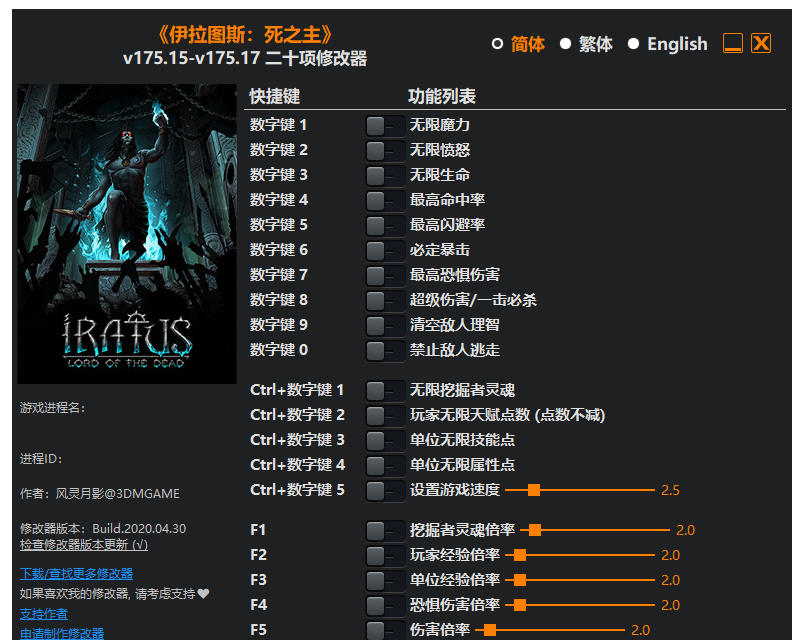Click the heart icon after 请考虑支持
Image resolution: width=805 pixels, height=640 pixels.
click(204, 594)
